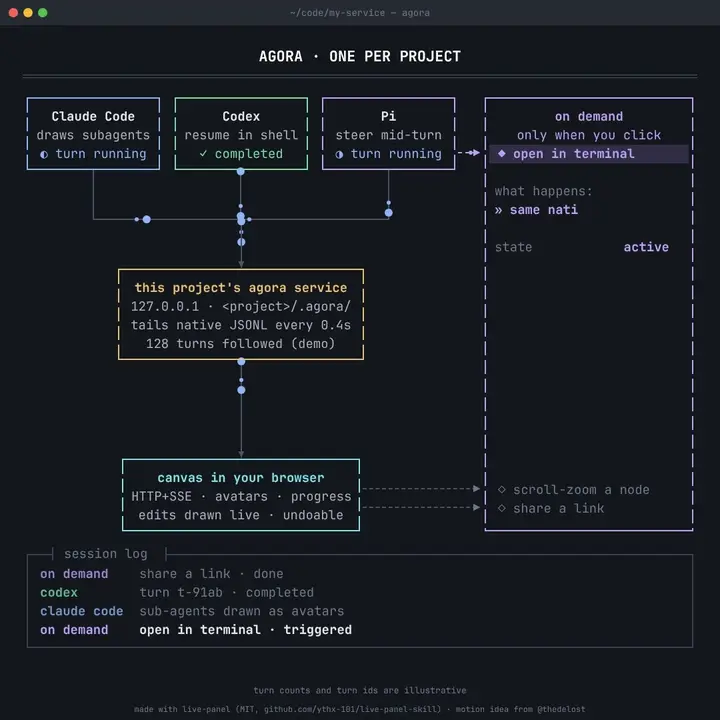Viewport: 720px width, 720px height.
Task: Click log row 'open in terminal · triggered'
Action: click(245, 630)
